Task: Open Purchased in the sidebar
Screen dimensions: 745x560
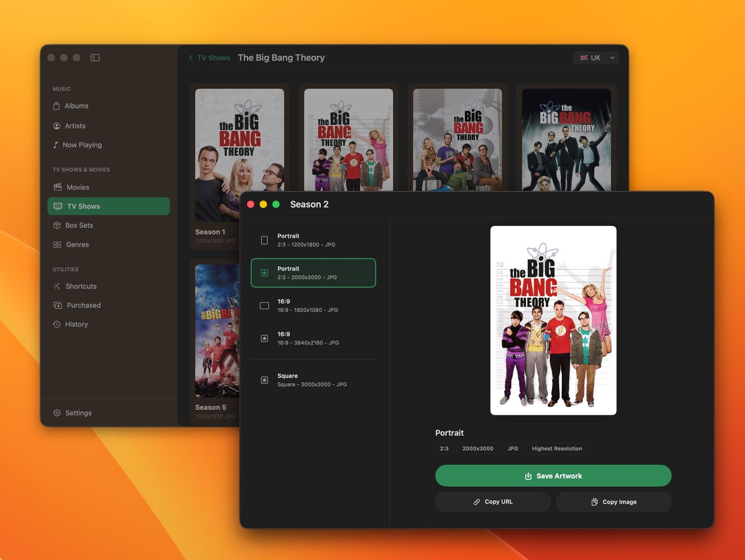Action: (109, 305)
